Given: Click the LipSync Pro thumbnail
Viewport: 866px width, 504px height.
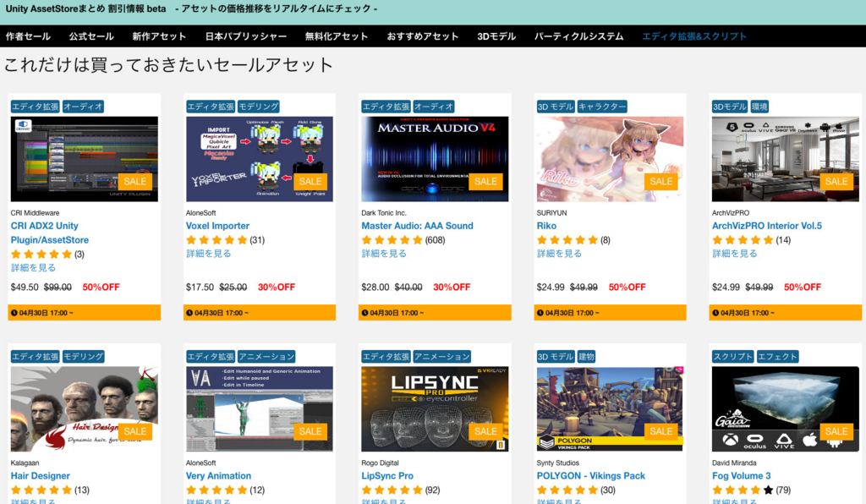Looking at the screenshot, I should (x=435, y=409).
